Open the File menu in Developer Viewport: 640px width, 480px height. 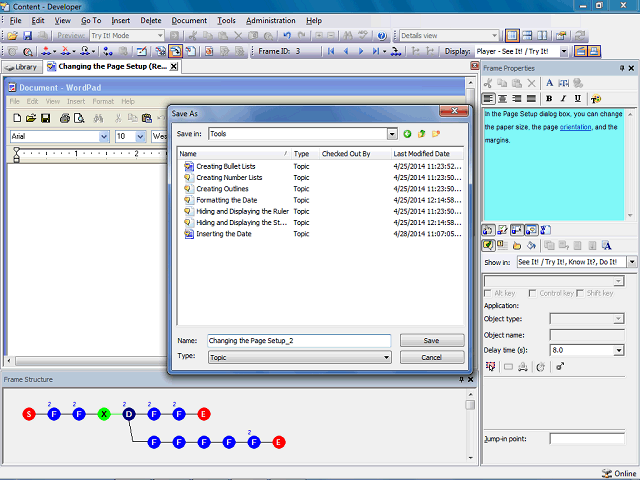(x=16, y=21)
